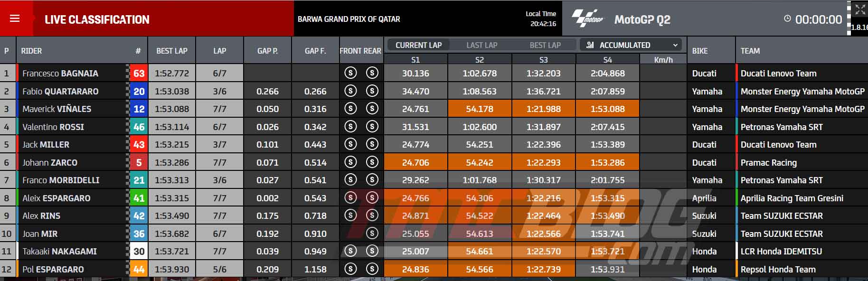Click Quartararo's rear soft tyre icon

pos(372,91)
